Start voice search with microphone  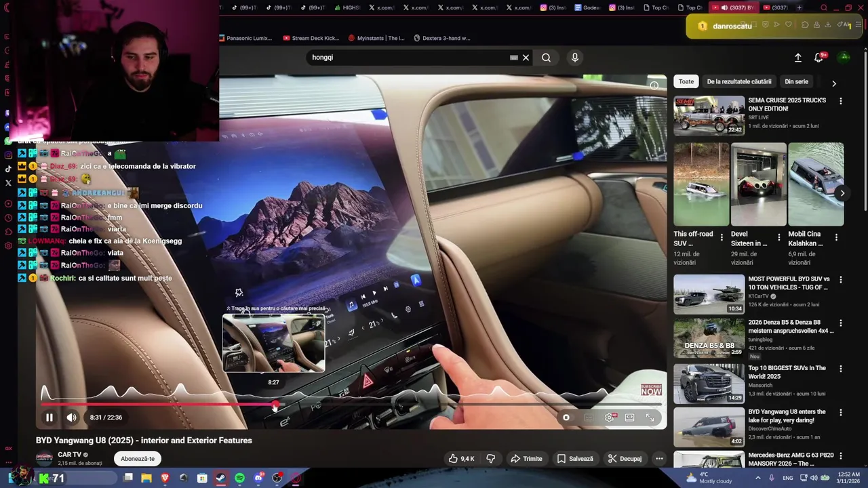click(x=575, y=58)
